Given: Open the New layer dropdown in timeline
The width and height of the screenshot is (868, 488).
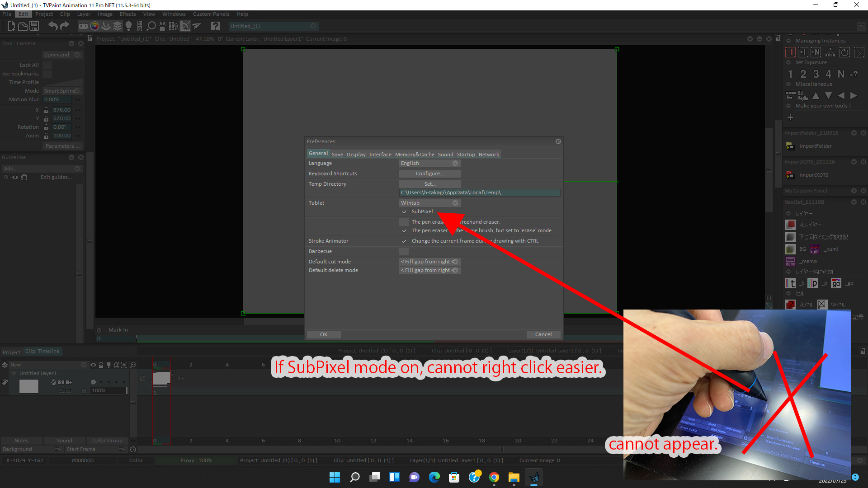Looking at the screenshot, I should pos(48,365).
